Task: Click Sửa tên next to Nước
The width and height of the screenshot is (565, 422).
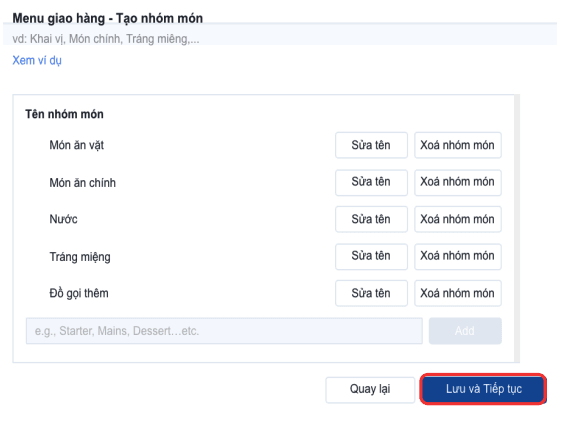Action: click(x=371, y=219)
